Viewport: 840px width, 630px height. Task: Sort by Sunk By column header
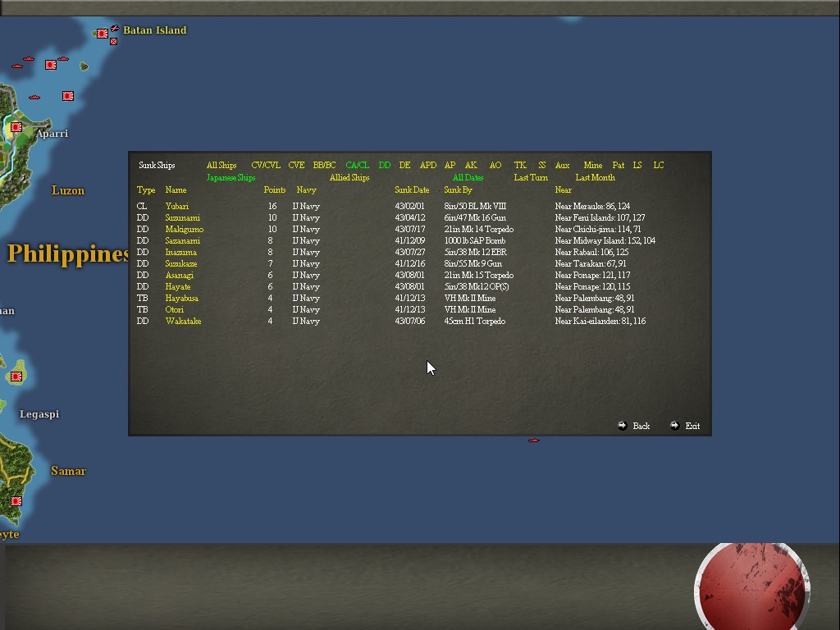(x=458, y=190)
